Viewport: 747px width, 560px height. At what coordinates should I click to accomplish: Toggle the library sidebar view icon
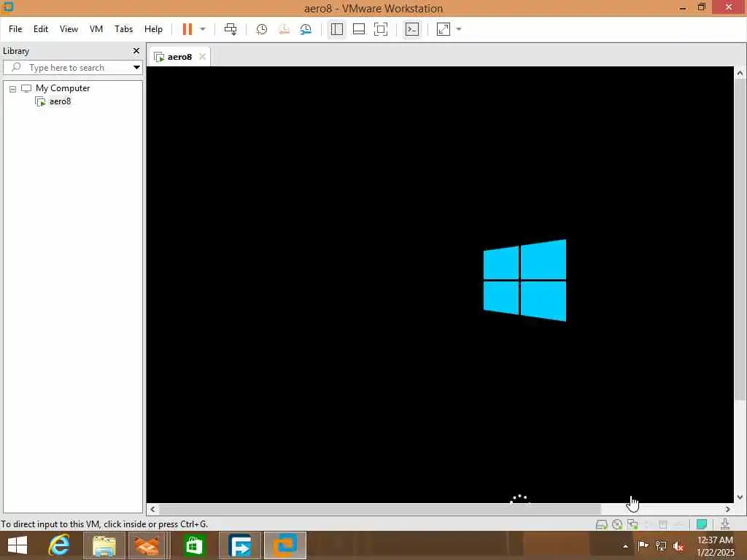[337, 29]
